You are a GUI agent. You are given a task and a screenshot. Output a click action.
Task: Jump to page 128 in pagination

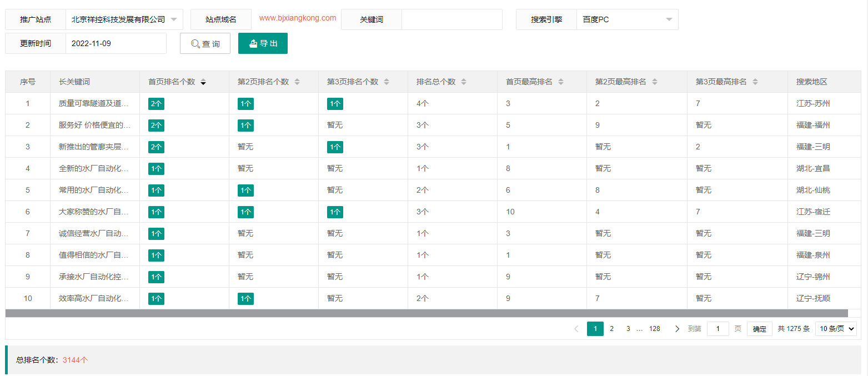[x=654, y=329]
